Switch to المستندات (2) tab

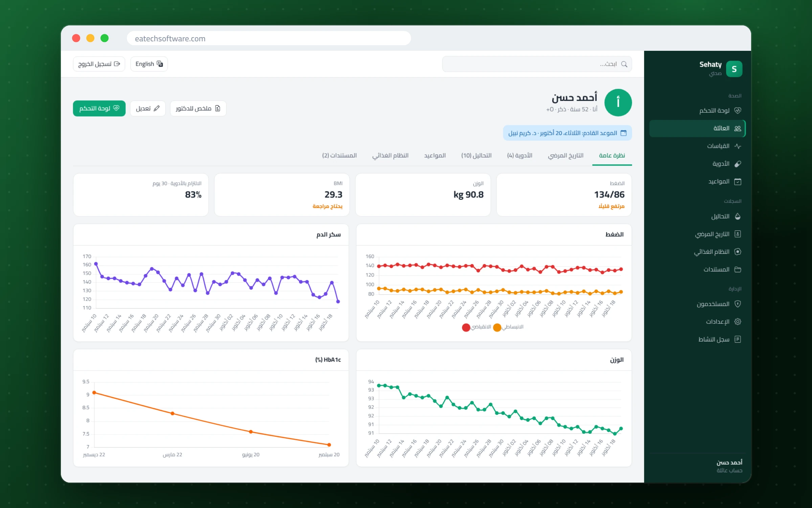click(339, 155)
